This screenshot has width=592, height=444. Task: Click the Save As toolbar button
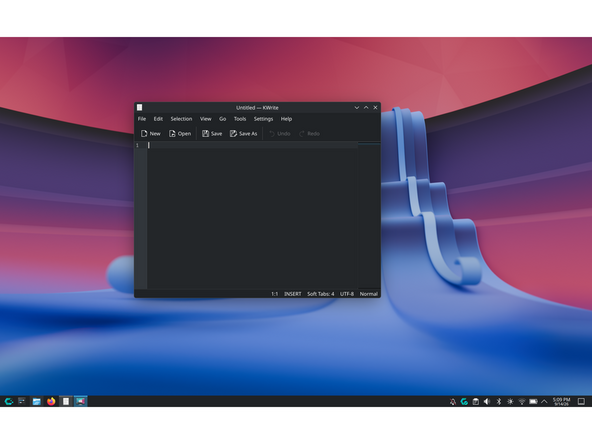coord(244,134)
